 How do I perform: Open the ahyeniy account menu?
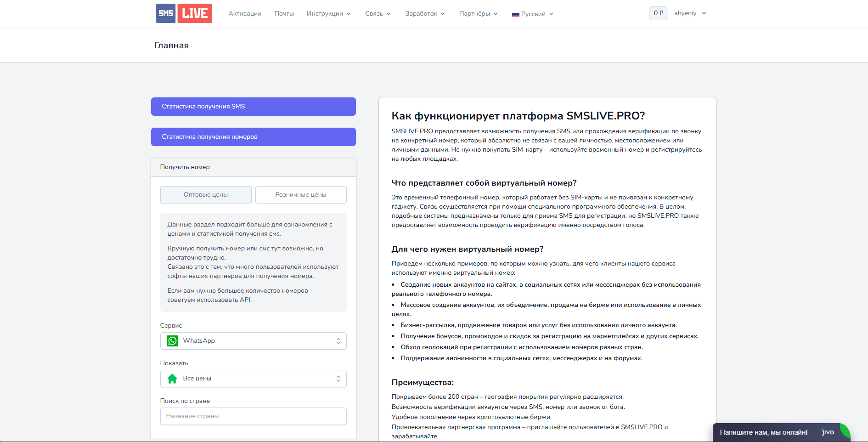[690, 13]
